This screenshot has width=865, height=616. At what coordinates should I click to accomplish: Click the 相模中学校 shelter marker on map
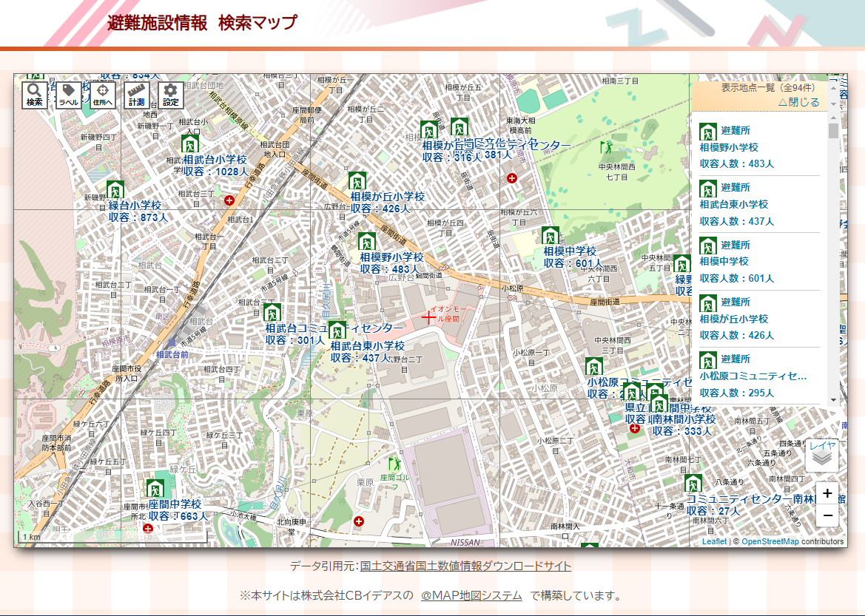pyautogui.click(x=550, y=236)
